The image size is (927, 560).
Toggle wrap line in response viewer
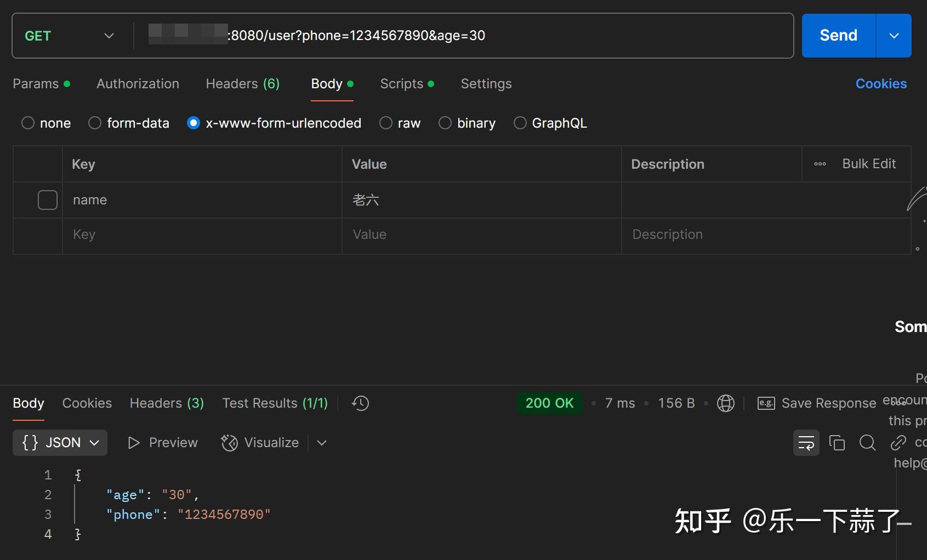[806, 442]
